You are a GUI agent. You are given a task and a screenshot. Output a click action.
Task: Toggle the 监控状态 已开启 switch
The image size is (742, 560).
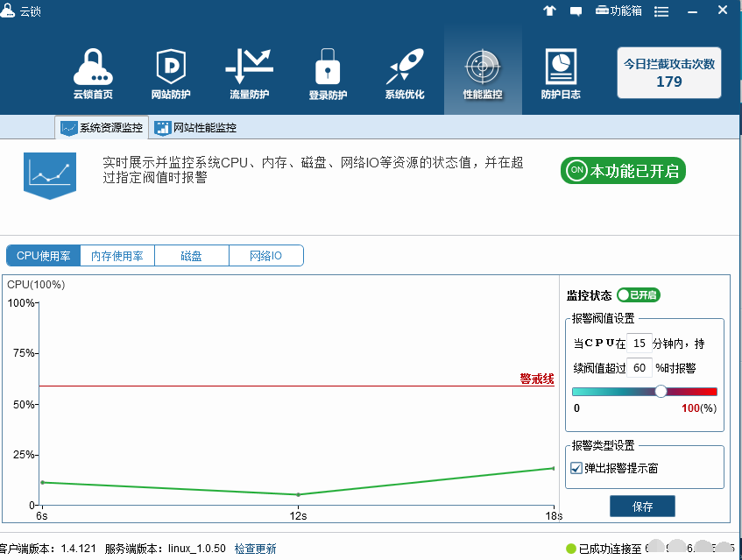639,295
